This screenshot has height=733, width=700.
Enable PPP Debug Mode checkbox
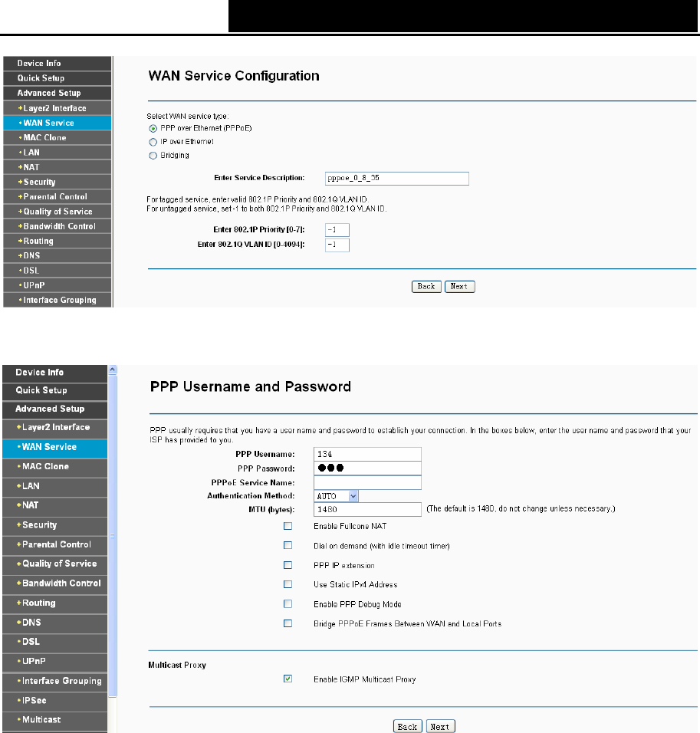[x=288, y=604]
